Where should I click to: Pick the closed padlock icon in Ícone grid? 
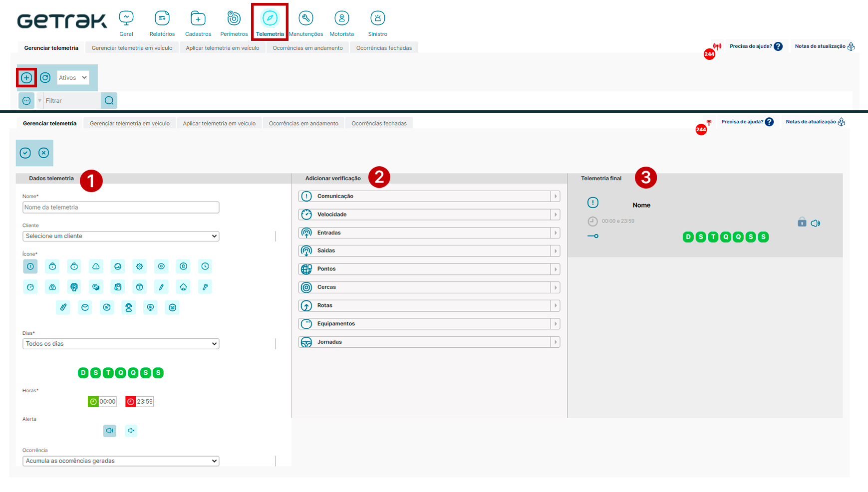52,266
